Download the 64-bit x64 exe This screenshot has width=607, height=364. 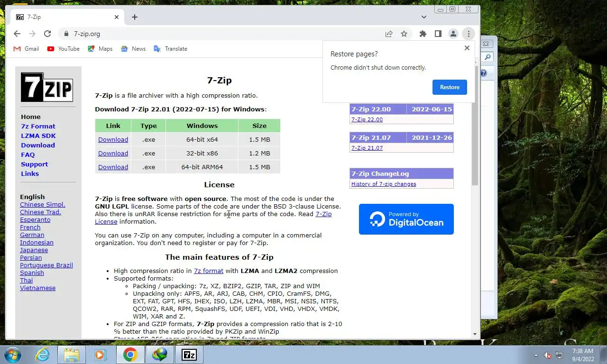[113, 139]
